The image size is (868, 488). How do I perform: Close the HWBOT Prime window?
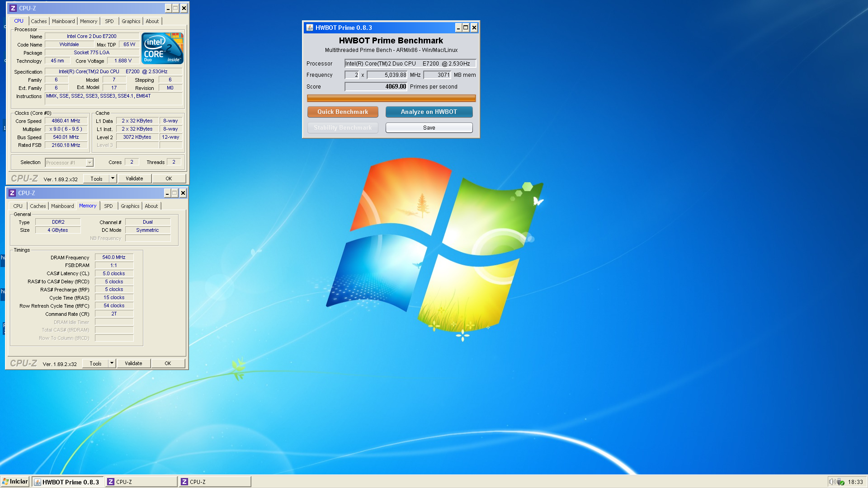tap(474, 28)
